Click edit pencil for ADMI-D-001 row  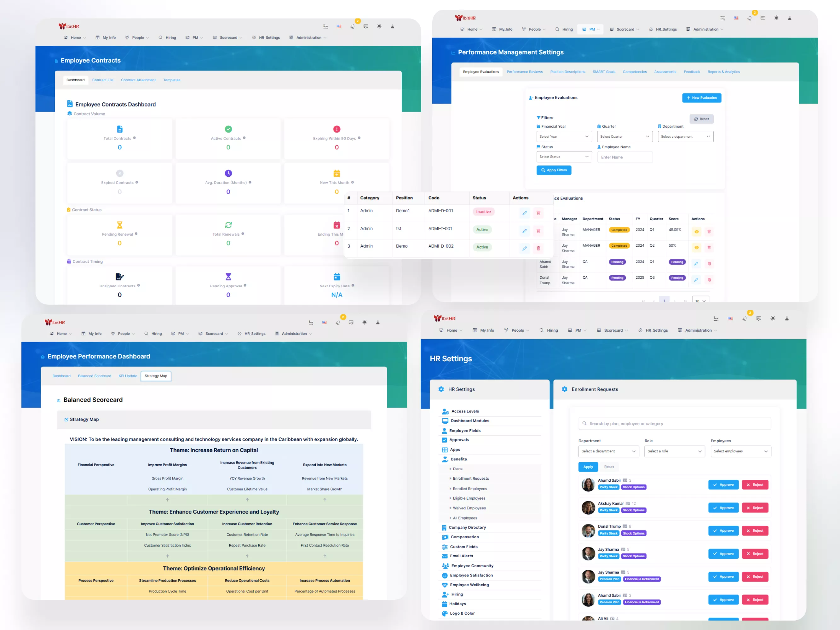[x=524, y=213]
